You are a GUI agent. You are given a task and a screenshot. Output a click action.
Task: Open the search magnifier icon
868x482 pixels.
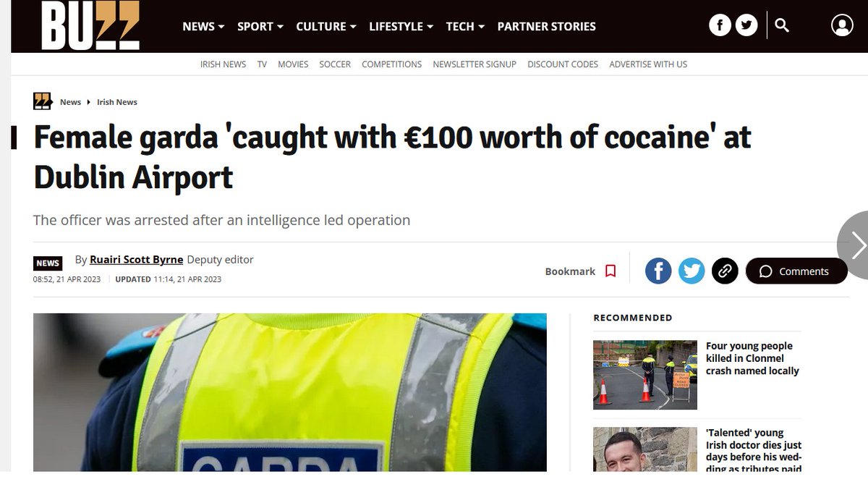(x=782, y=25)
